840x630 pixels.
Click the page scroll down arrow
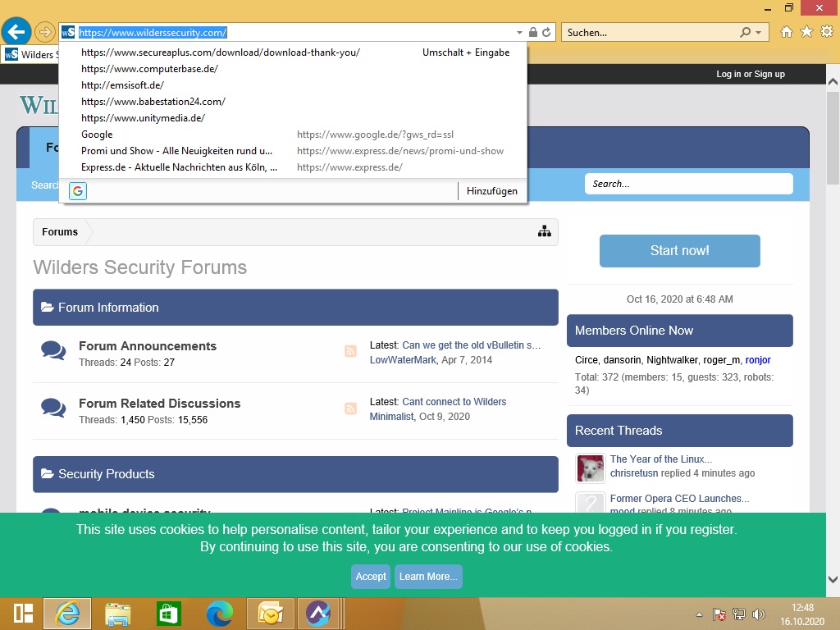[x=833, y=579]
